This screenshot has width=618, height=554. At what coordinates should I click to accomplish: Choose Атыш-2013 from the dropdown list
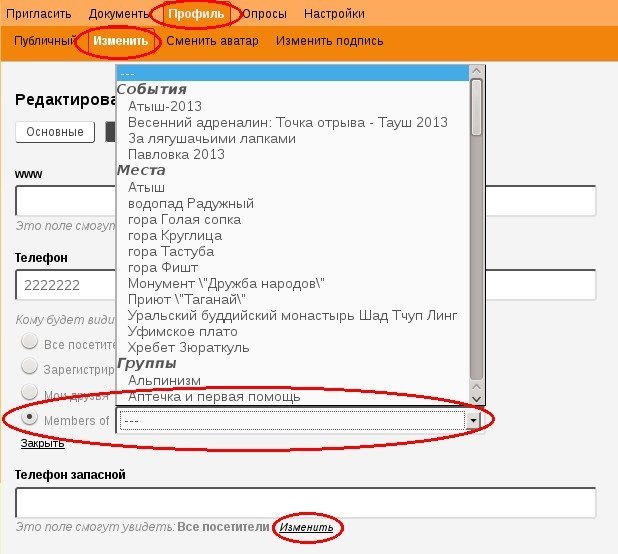tap(165, 106)
